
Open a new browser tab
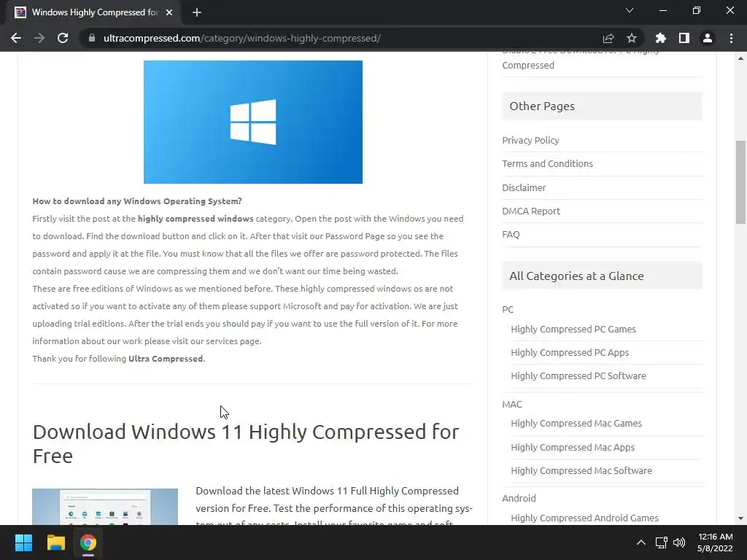(x=197, y=12)
